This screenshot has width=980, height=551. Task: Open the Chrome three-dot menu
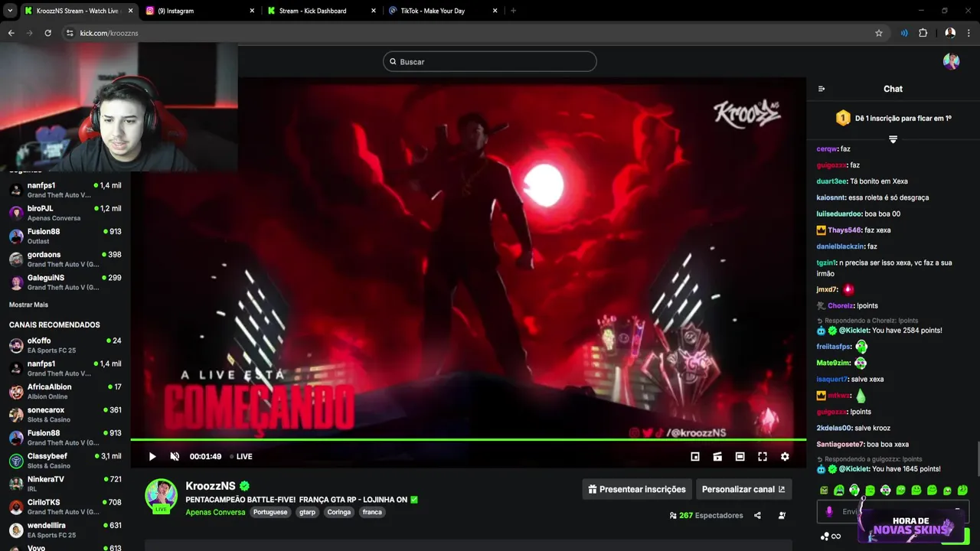click(x=969, y=33)
